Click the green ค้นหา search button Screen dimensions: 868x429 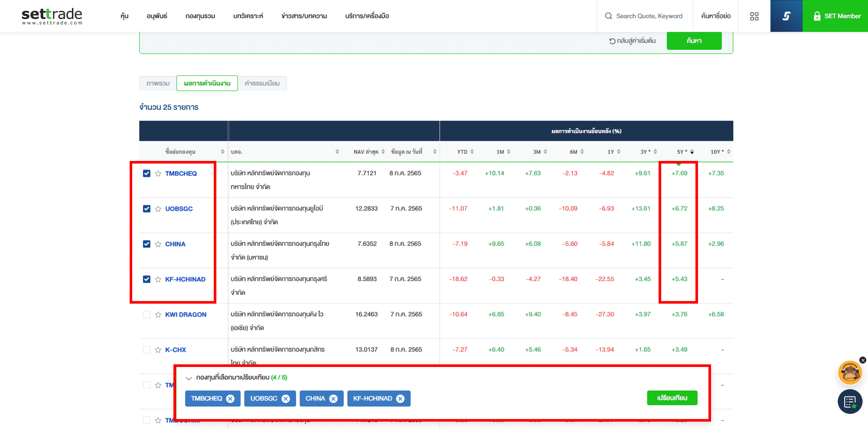point(694,41)
